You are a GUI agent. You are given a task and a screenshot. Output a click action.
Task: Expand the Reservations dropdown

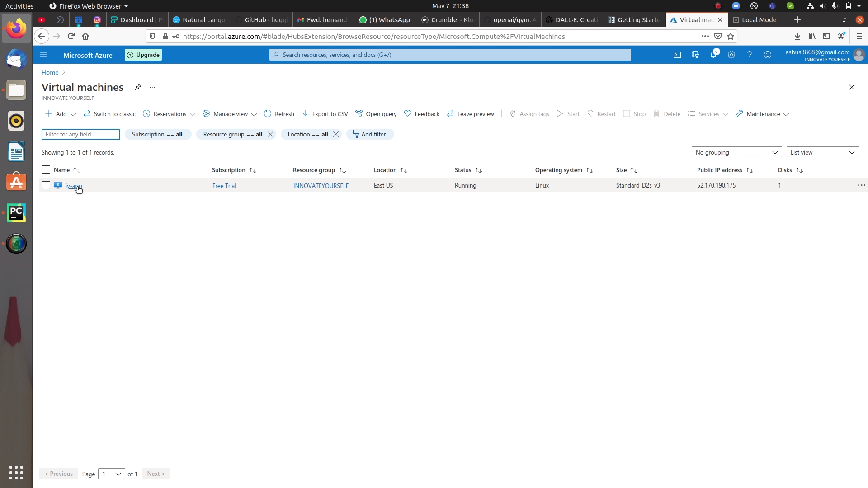169,113
